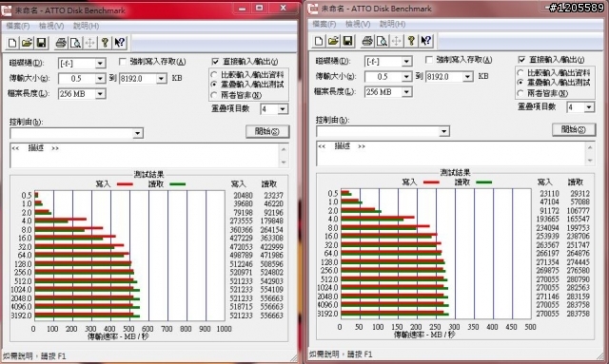
Task: Open 8192.0 max size dropdown, left window
Action: (162, 78)
